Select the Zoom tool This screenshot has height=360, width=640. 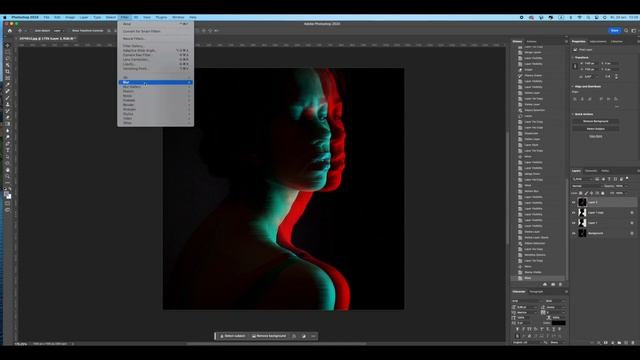point(7,176)
